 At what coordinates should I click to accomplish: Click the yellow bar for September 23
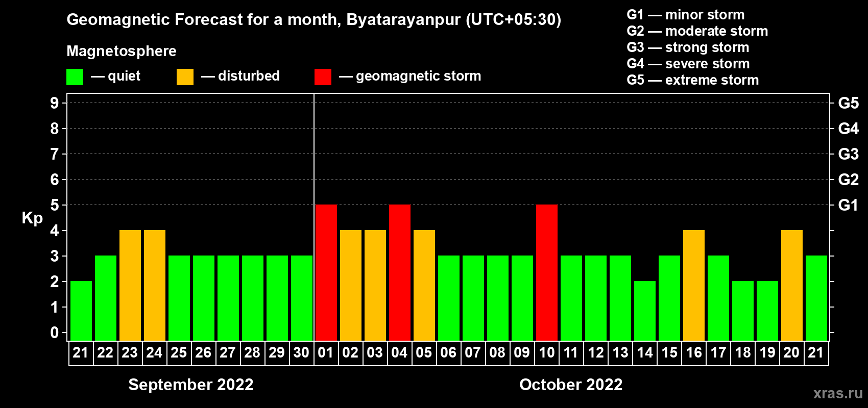[130, 285]
